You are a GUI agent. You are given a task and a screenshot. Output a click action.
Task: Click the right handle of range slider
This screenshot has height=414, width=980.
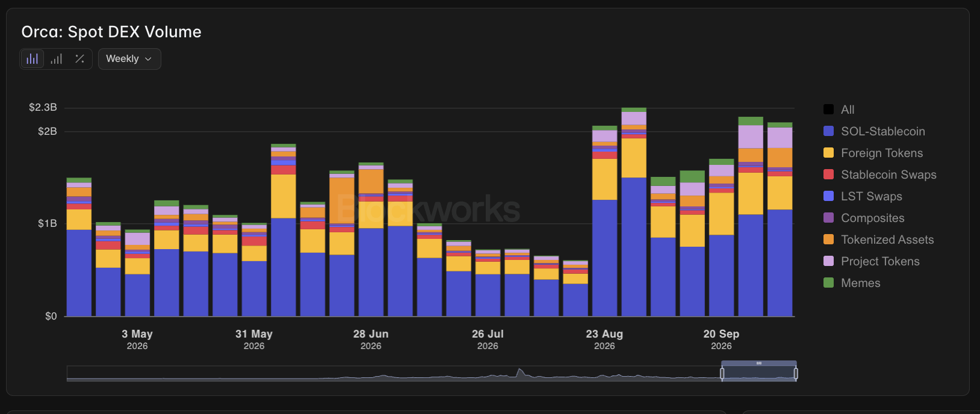[796, 374]
